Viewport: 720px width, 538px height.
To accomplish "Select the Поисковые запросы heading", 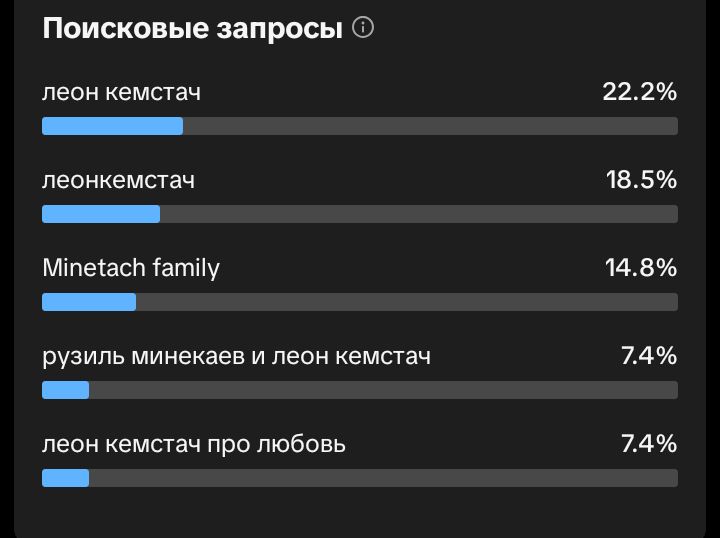I will click(x=192, y=28).
